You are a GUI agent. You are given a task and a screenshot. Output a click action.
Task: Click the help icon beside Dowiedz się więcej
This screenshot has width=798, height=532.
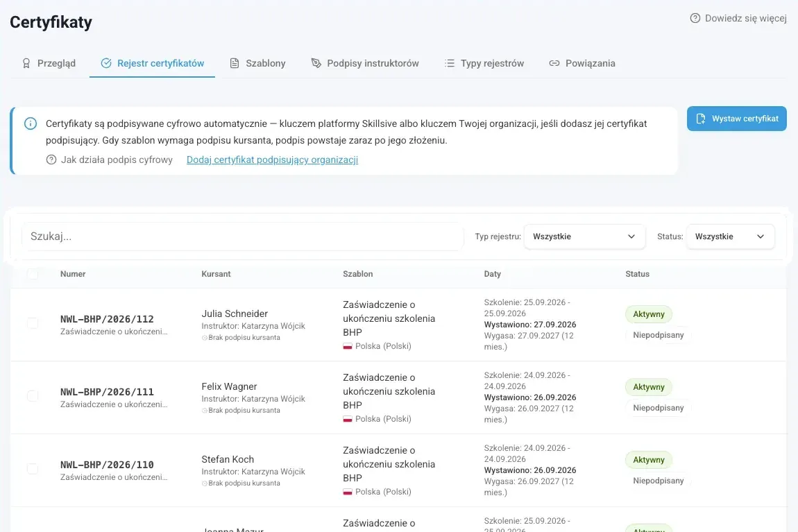click(x=695, y=18)
